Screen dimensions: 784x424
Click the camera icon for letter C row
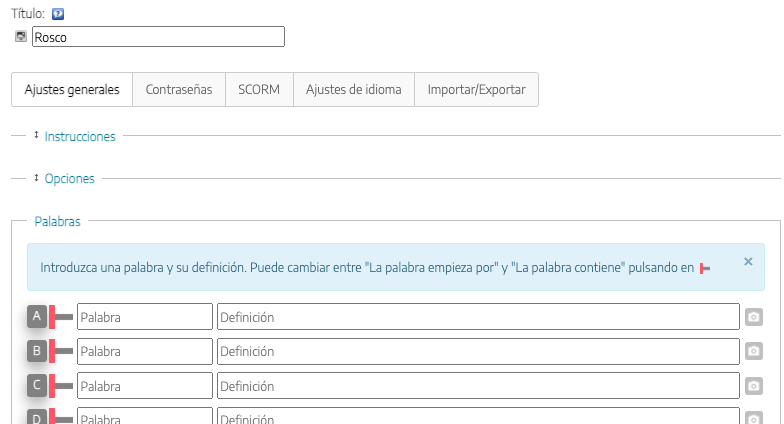(754, 386)
